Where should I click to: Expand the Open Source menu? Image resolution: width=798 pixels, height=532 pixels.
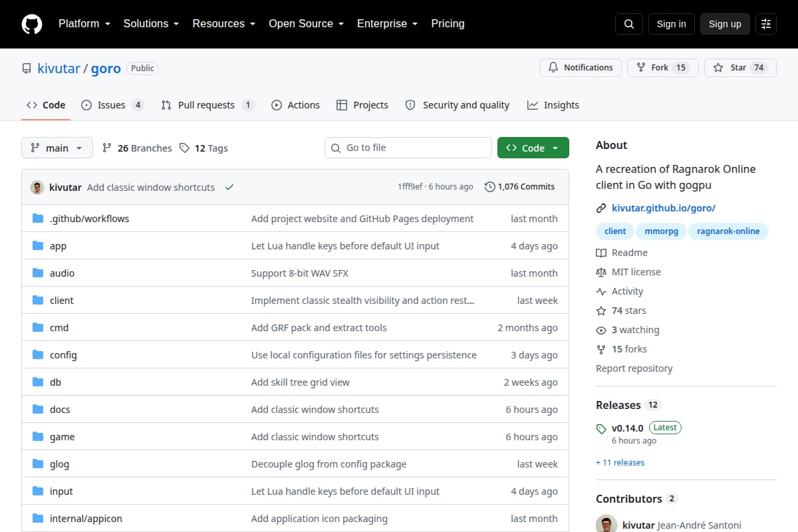306,24
